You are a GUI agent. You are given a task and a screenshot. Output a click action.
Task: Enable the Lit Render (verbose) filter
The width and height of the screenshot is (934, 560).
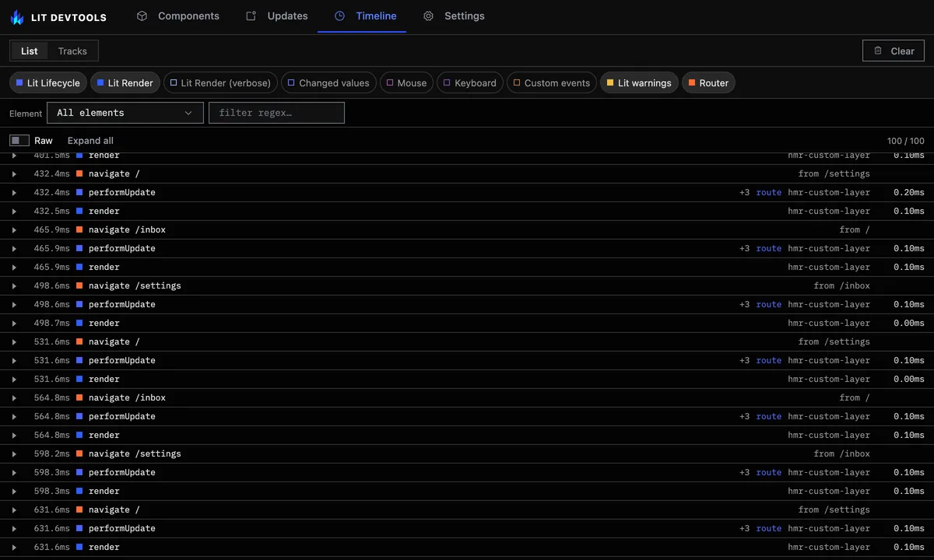pos(220,83)
